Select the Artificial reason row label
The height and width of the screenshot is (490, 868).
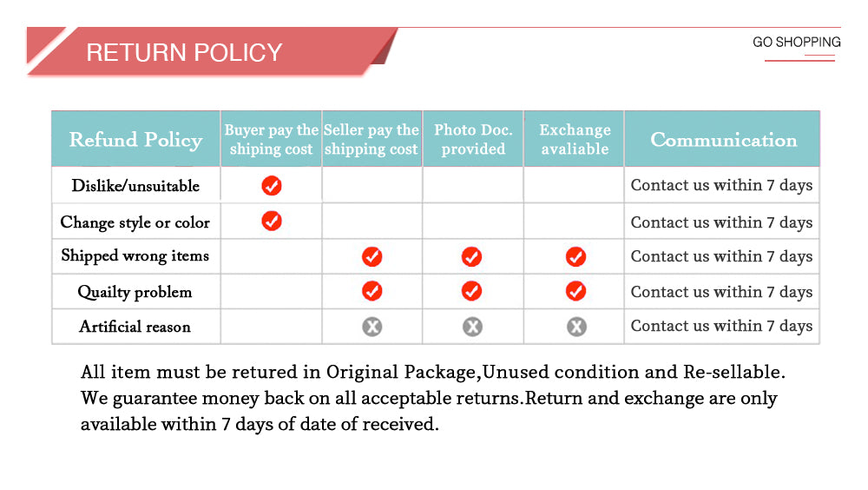coord(135,328)
